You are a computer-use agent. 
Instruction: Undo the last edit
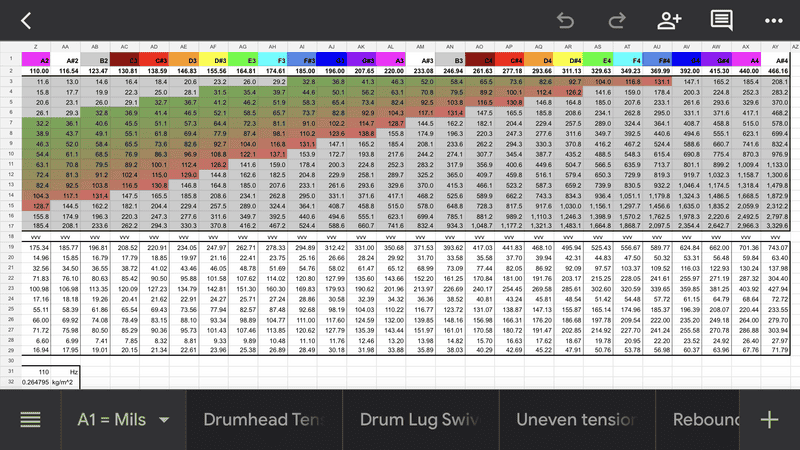(x=566, y=20)
